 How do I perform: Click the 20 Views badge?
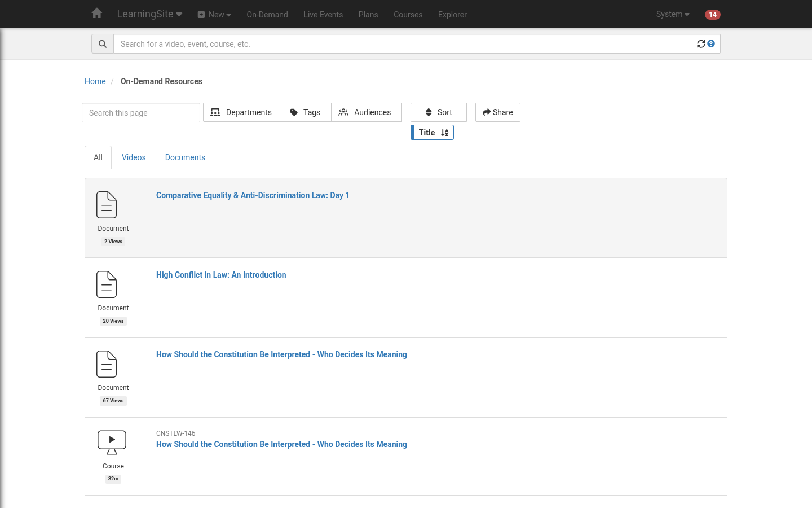click(x=113, y=321)
